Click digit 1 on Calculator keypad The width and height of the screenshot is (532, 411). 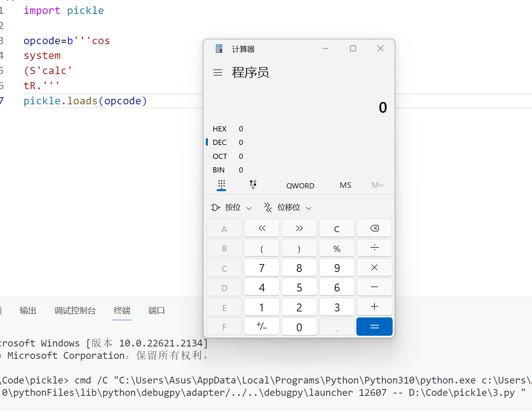[262, 307]
